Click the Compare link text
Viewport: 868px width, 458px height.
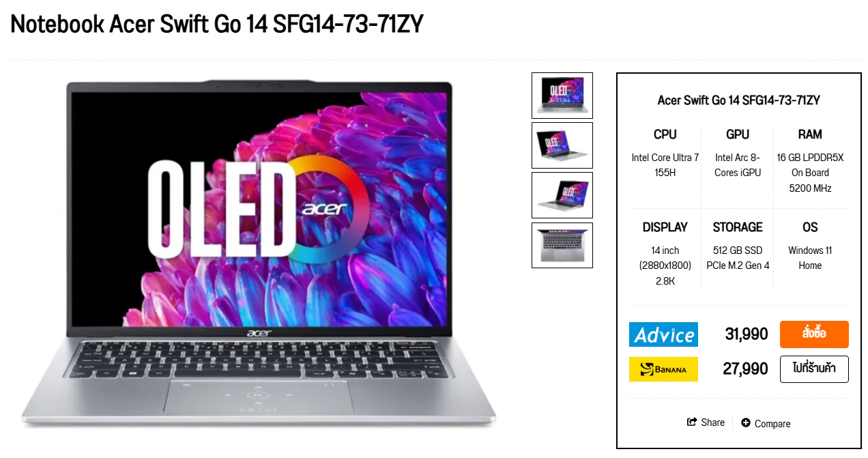coord(772,424)
